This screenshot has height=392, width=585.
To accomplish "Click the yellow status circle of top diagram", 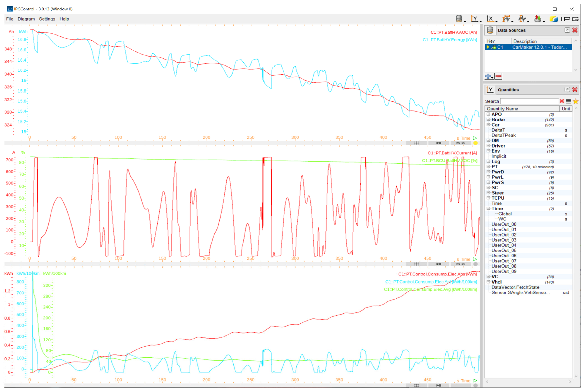I will [x=475, y=143].
